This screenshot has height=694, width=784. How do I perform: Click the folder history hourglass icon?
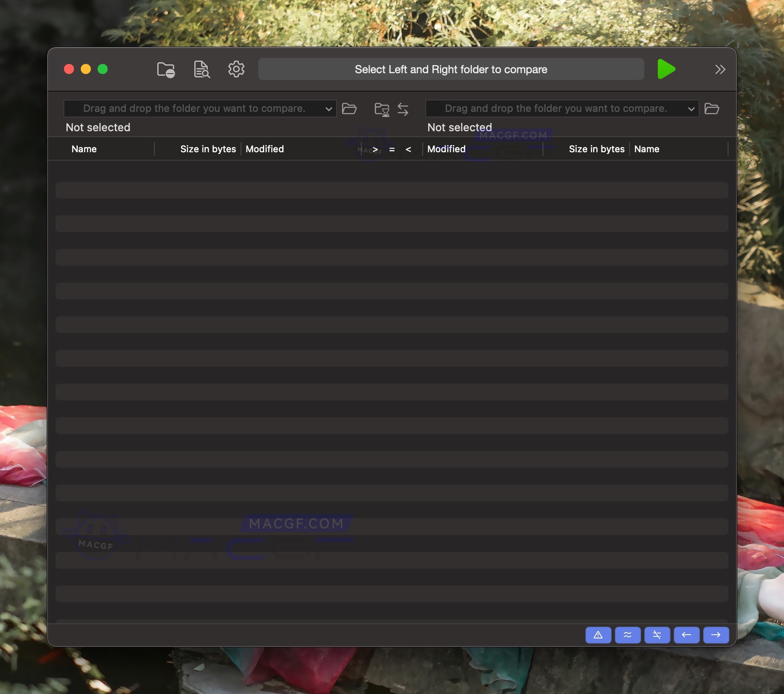[x=381, y=109]
